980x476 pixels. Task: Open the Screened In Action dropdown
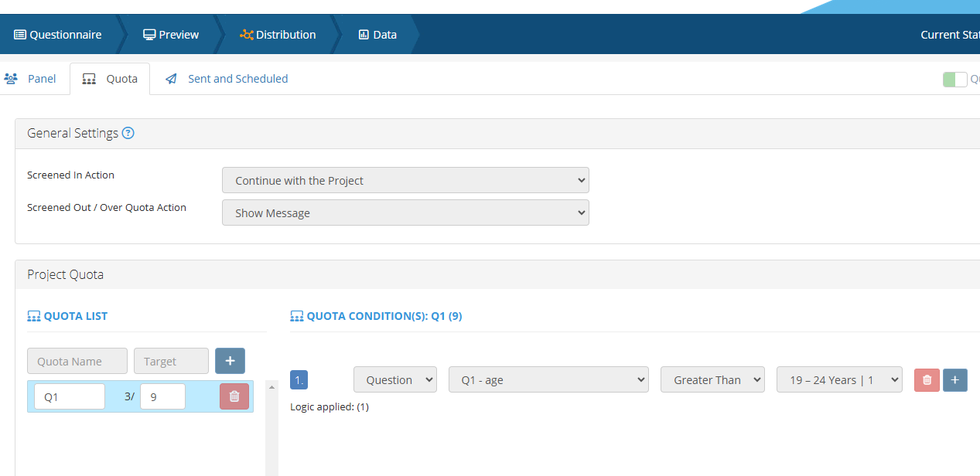coord(405,181)
